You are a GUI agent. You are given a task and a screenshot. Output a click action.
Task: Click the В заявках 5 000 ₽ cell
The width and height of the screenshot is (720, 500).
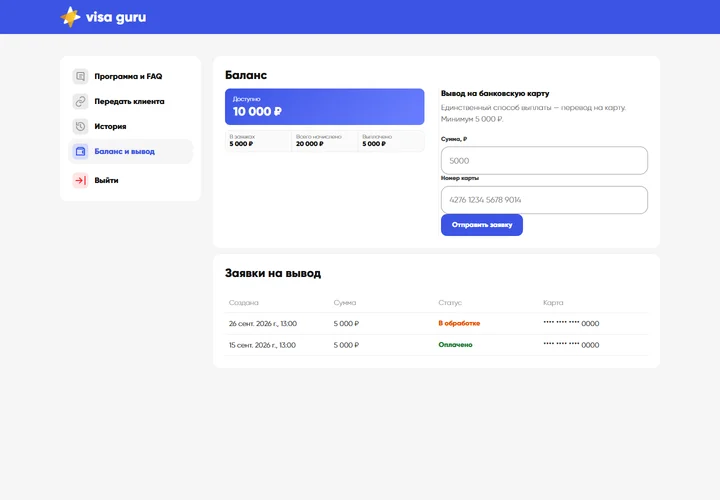coord(258,140)
